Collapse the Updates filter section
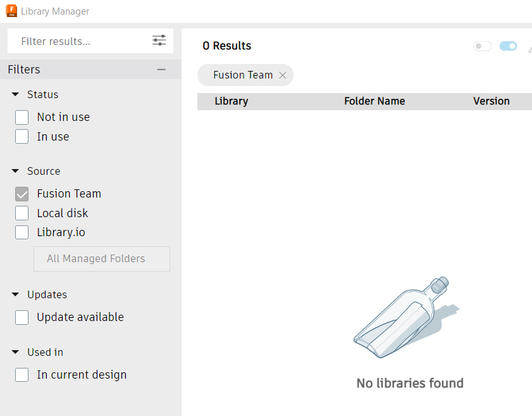This screenshot has height=416, width=532. 15,294
